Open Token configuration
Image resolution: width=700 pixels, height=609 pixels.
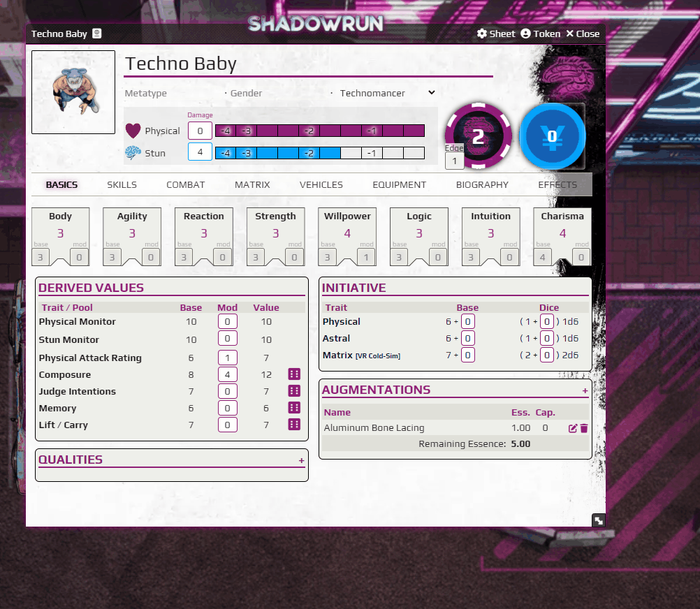pos(540,34)
